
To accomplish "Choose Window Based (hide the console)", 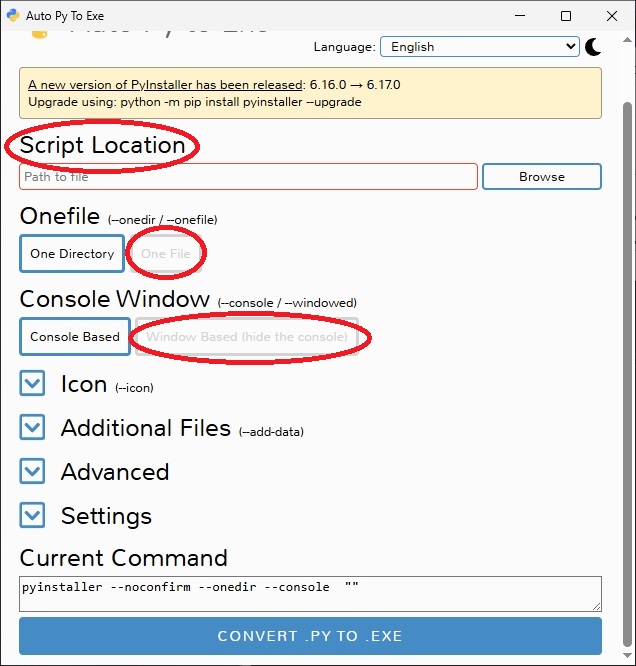I will (x=247, y=337).
